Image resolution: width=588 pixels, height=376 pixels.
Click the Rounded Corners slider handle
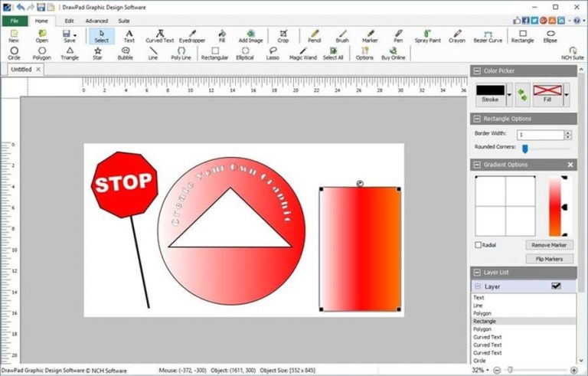click(x=525, y=149)
